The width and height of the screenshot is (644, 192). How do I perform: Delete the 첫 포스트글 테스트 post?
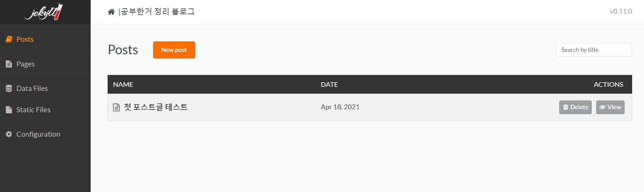tap(575, 107)
